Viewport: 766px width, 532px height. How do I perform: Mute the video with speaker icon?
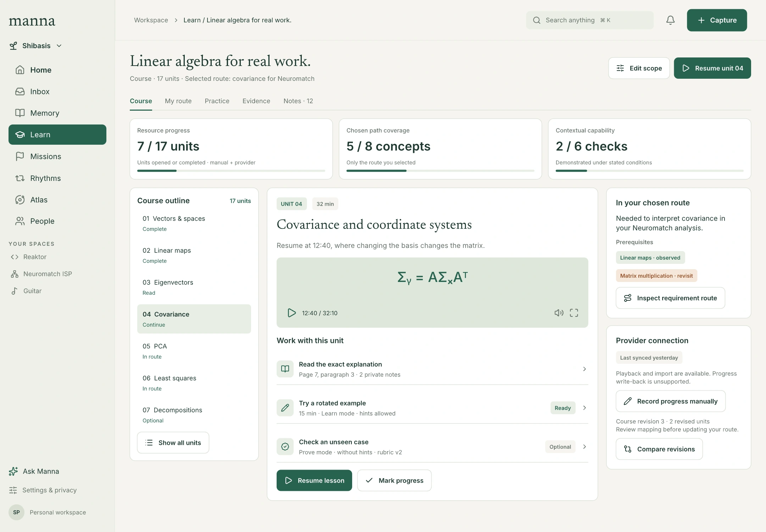[x=559, y=313]
